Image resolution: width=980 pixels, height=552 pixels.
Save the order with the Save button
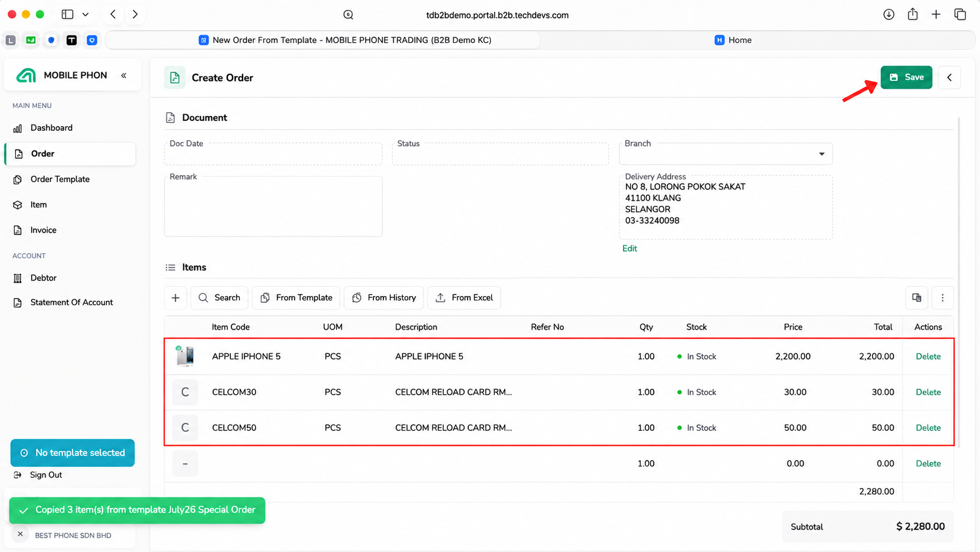tap(906, 77)
